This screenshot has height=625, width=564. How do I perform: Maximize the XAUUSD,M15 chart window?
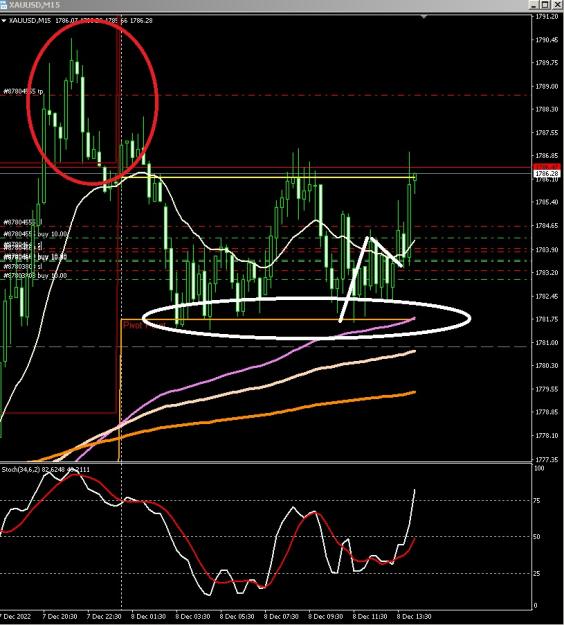[545, 5]
